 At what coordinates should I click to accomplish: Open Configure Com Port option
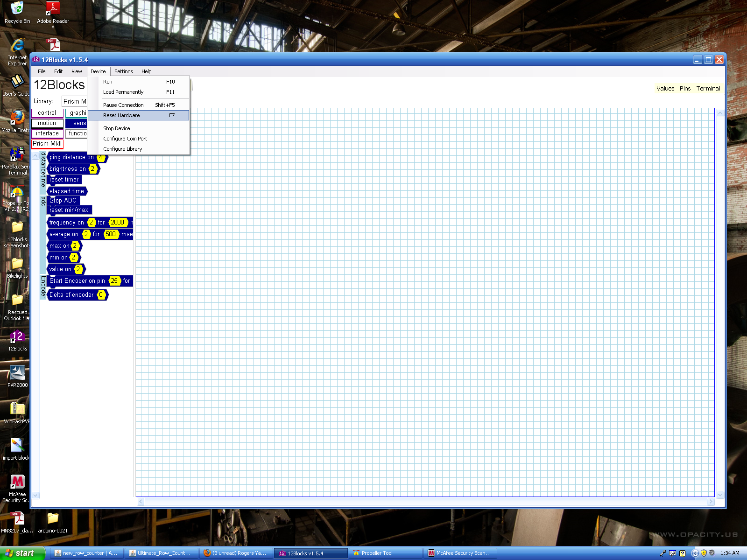coord(139,139)
